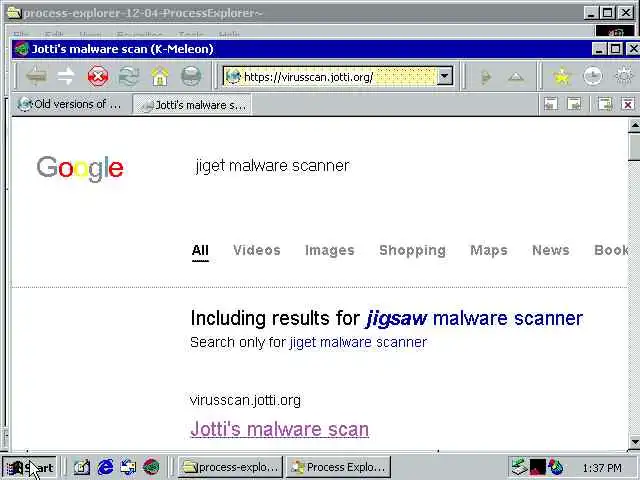Viewport: 640px width, 480px height.
Task: Click the K-Meleon title bar app icon
Action: tap(21, 49)
